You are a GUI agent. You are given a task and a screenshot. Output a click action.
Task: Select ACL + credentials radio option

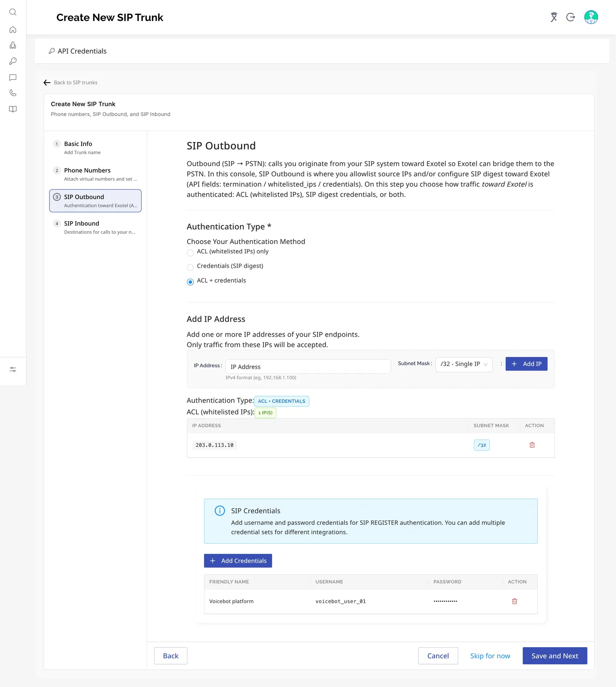point(190,282)
